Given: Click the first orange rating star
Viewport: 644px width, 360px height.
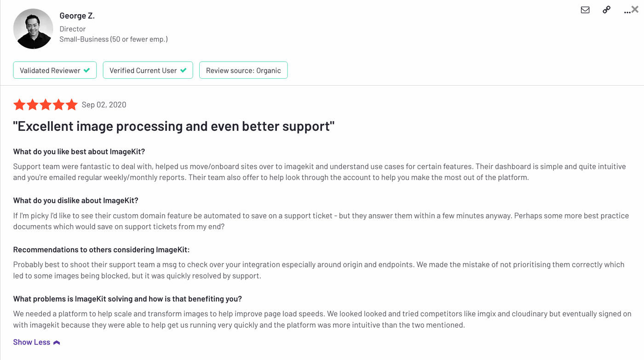Looking at the screenshot, I should (x=19, y=105).
